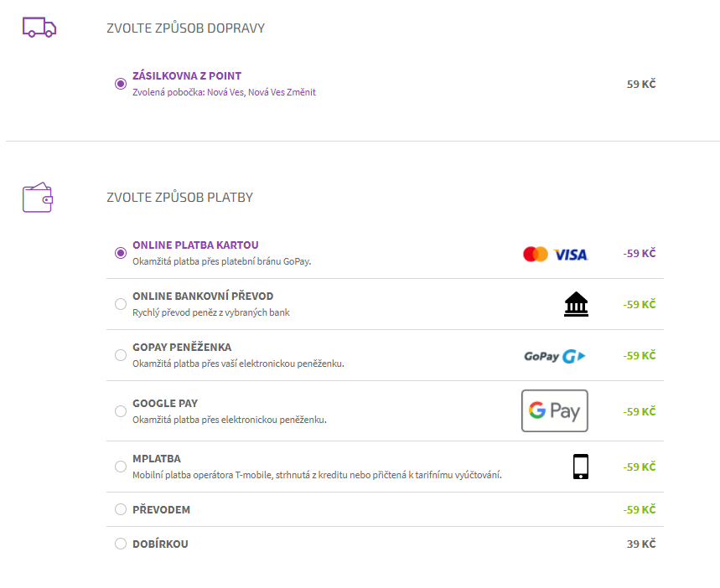Select the mPlatba radio button
The image size is (720, 588).
point(121,467)
